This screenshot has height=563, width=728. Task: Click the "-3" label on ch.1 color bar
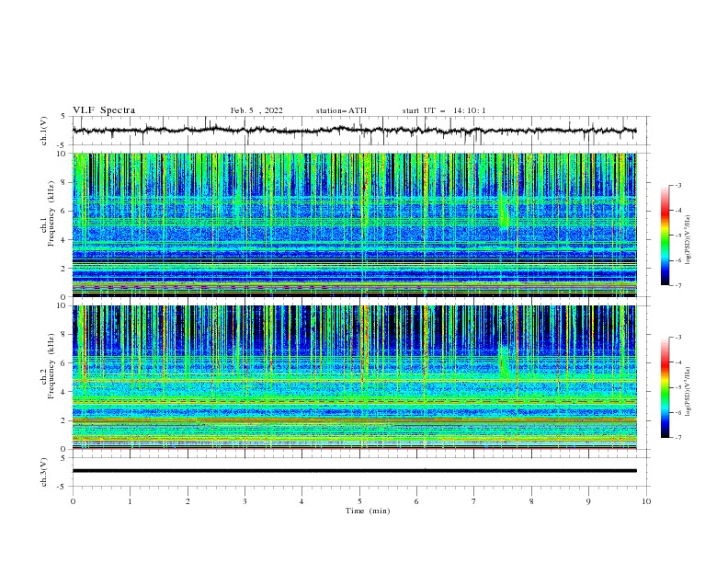(x=678, y=185)
